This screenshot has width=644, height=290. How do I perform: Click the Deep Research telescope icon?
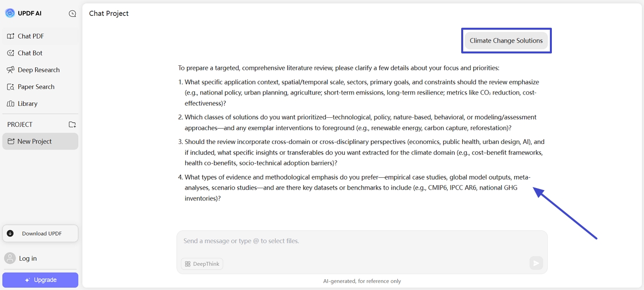pos(10,70)
